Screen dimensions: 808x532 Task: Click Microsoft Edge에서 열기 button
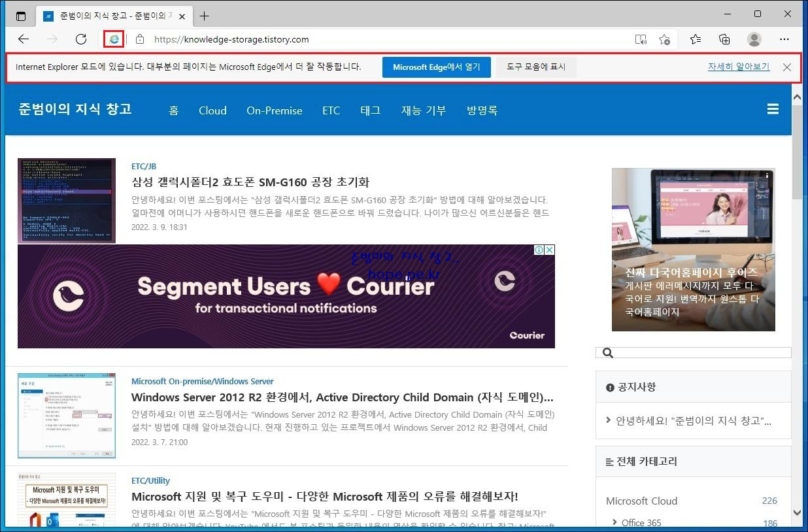pyautogui.click(x=437, y=67)
